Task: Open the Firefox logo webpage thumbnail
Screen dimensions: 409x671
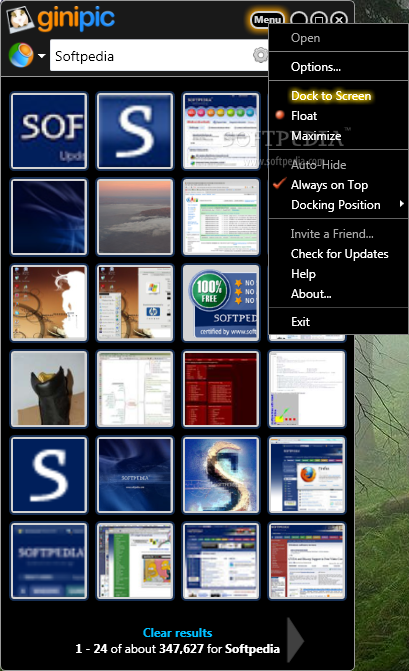Action: [x=307, y=475]
